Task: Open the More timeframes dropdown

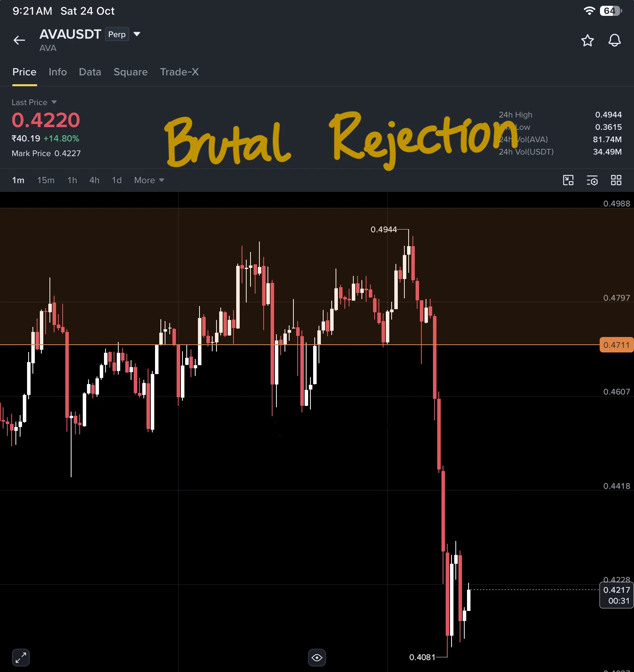Action: click(x=149, y=180)
